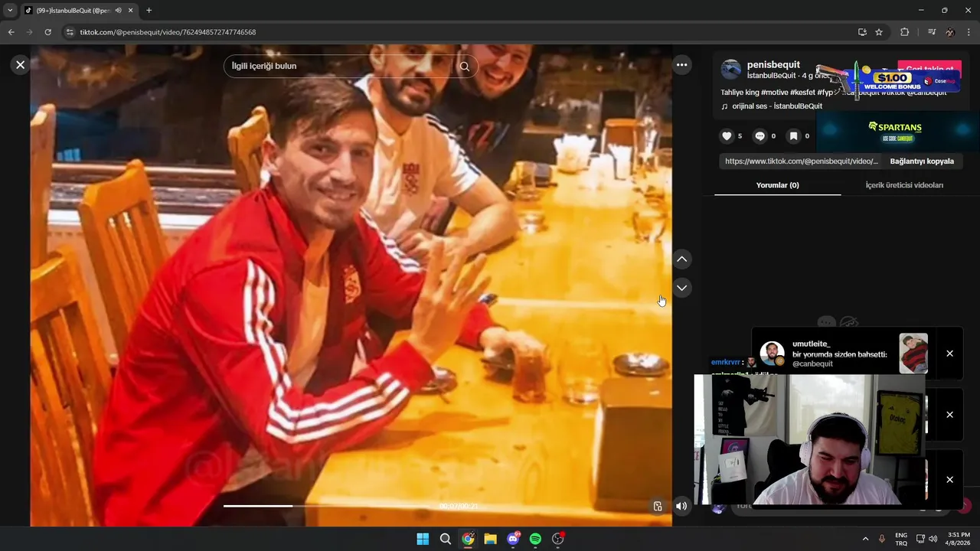Open the last taskbar app with red badge
Image resolution: width=980 pixels, height=551 pixels.
coord(558,539)
